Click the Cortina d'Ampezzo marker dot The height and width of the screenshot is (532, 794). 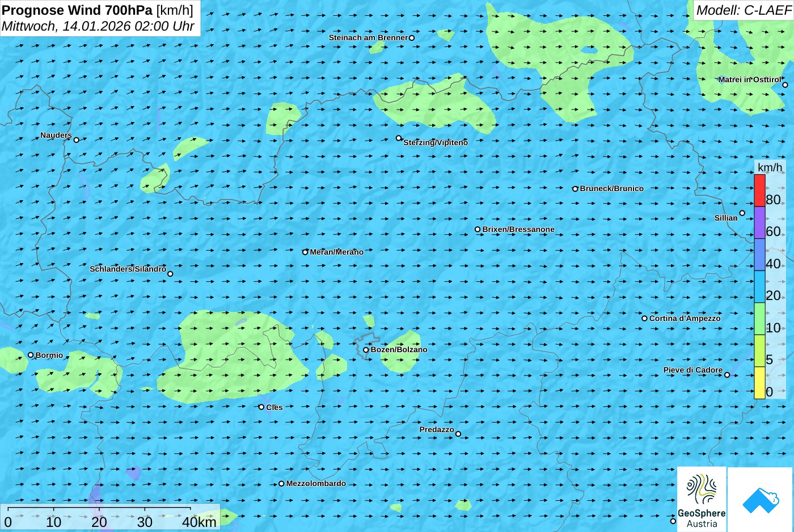pos(644,318)
